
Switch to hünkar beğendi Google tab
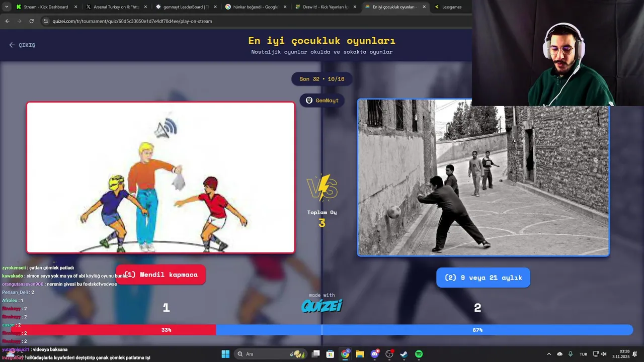pyautogui.click(x=255, y=7)
